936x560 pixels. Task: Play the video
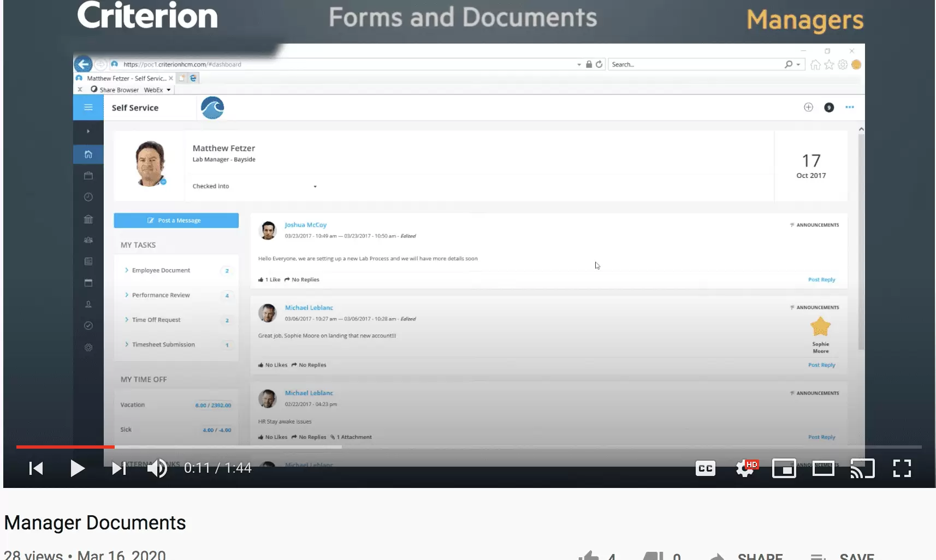pyautogui.click(x=78, y=468)
